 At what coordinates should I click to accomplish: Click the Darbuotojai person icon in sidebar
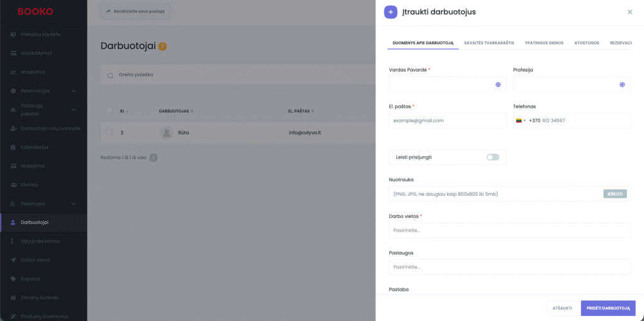coord(14,222)
